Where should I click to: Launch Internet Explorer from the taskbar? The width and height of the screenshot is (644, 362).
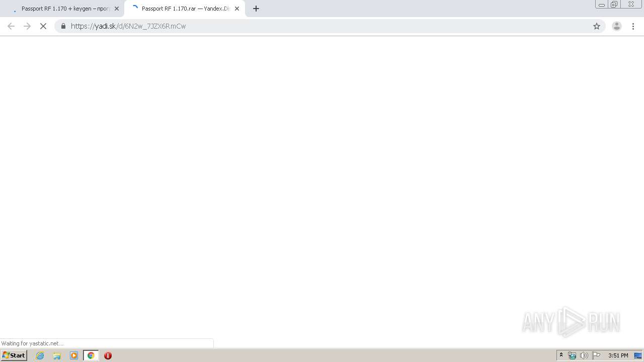[40, 355]
